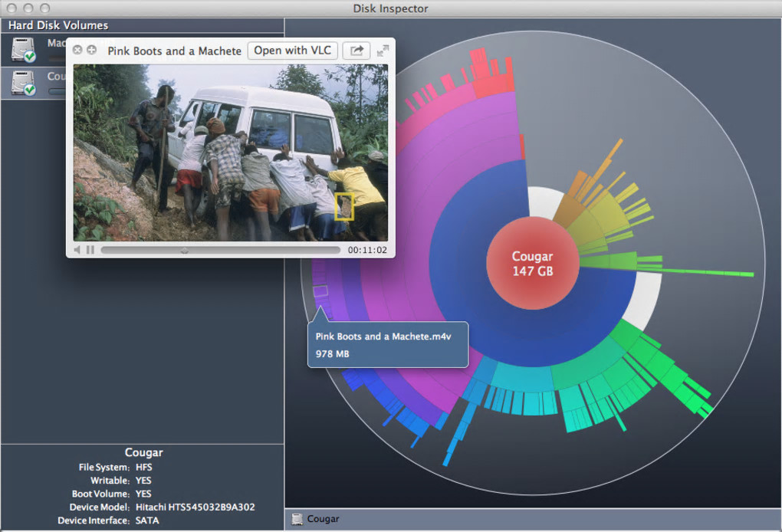
Task: Click the video playback progress slider
Action: click(x=220, y=251)
